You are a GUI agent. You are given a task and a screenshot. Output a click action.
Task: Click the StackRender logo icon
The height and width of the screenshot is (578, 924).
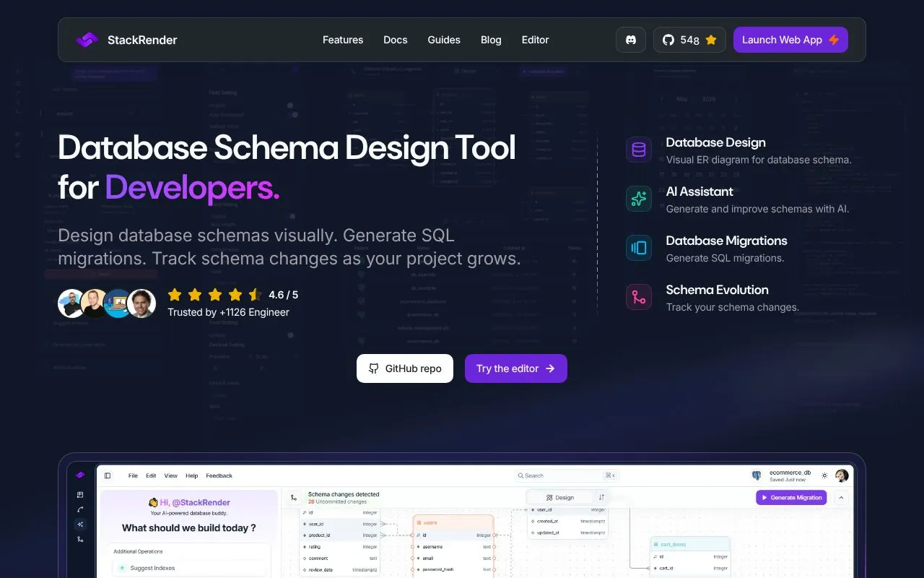click(x=87, y=40)
